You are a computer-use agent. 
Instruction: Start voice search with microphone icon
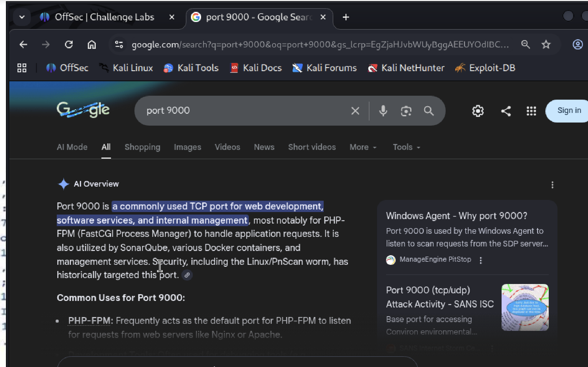pos(383,111)
